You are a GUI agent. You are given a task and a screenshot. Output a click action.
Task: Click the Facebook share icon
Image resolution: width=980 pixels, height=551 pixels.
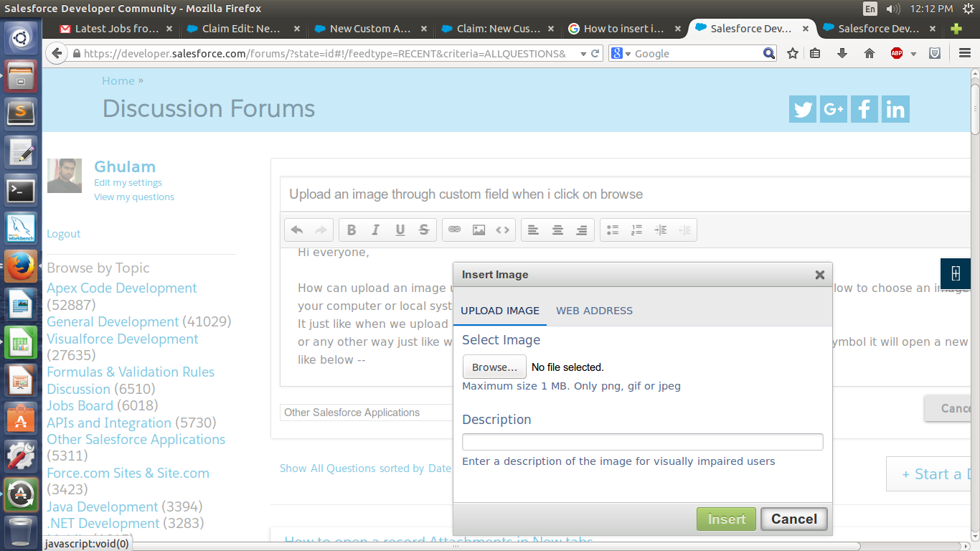pyautogui.click(x=864, y=109)
